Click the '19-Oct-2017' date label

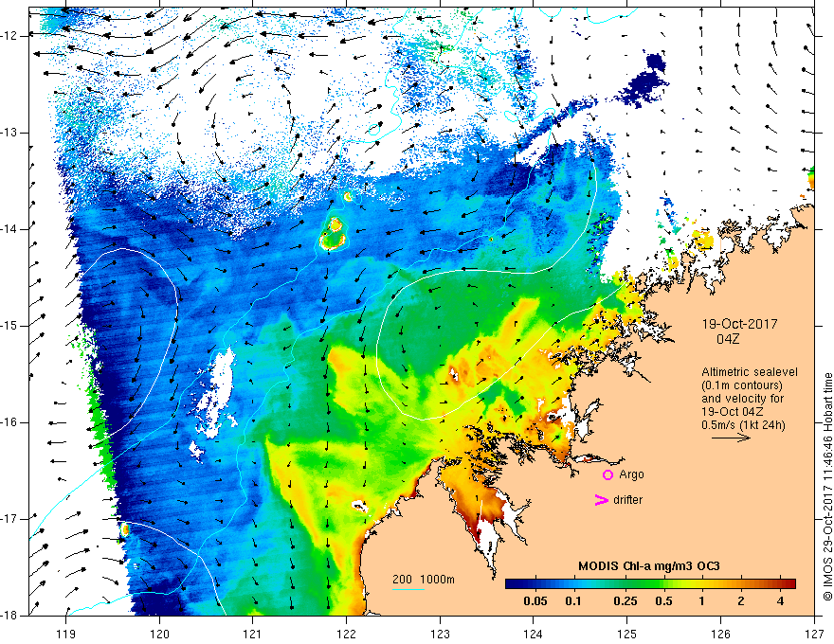tap(739, 324)
